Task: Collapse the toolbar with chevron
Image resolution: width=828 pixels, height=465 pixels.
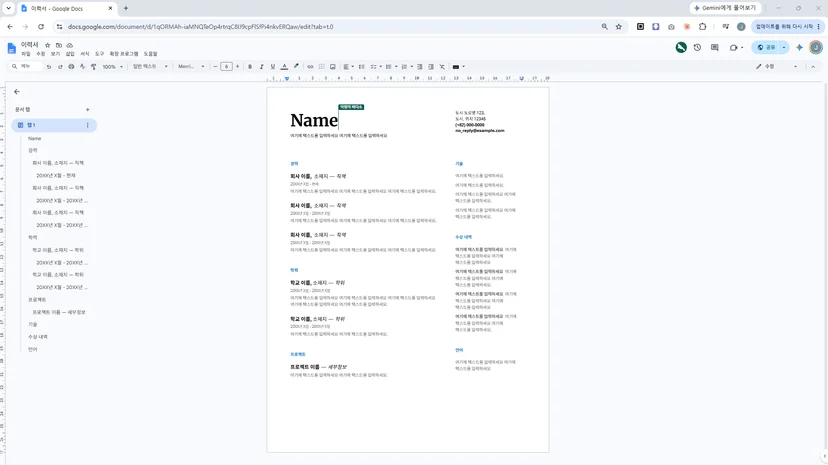Action: click(813, 67)
